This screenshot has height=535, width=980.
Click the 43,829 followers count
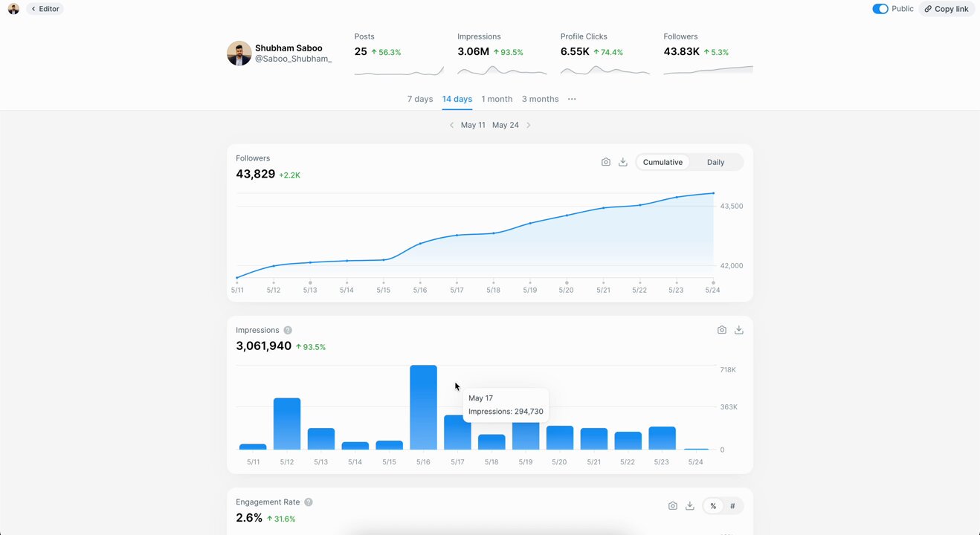pyautogui.click(x=256, y=174)
